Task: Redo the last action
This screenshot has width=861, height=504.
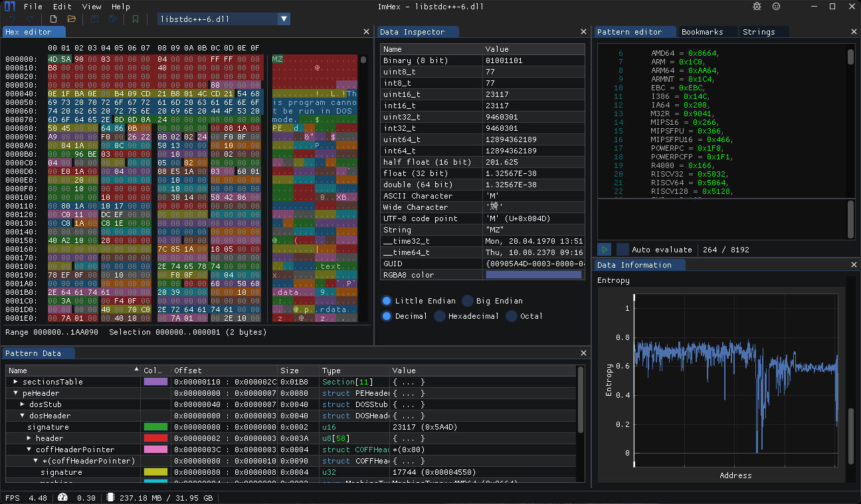Action: tap(30, 19)
